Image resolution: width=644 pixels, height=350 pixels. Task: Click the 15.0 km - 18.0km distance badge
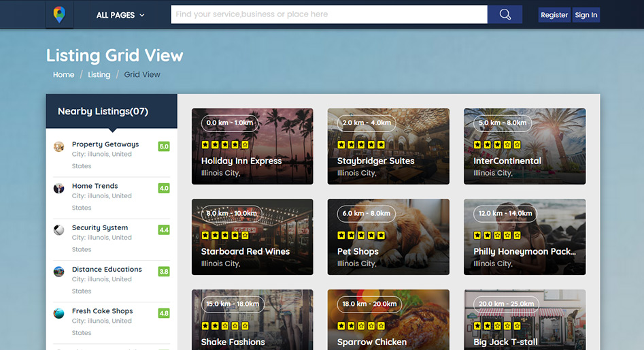pos(233,304)
